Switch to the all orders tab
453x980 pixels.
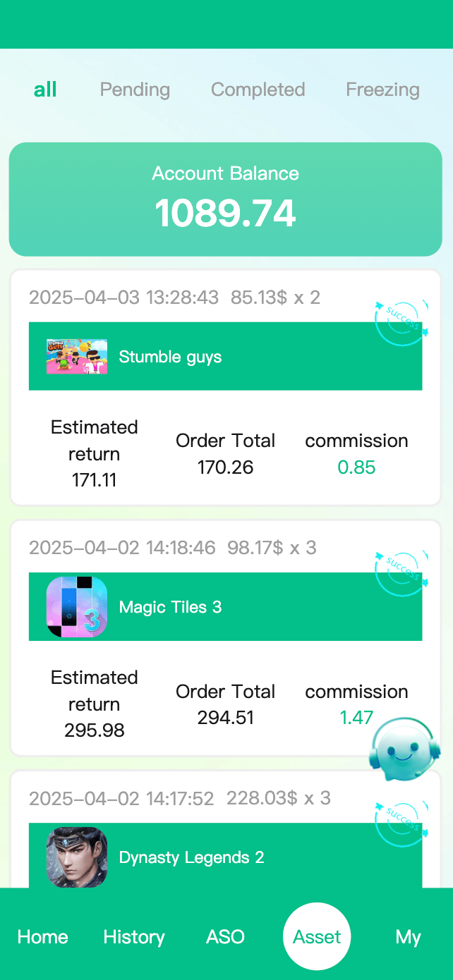(45, 90)
